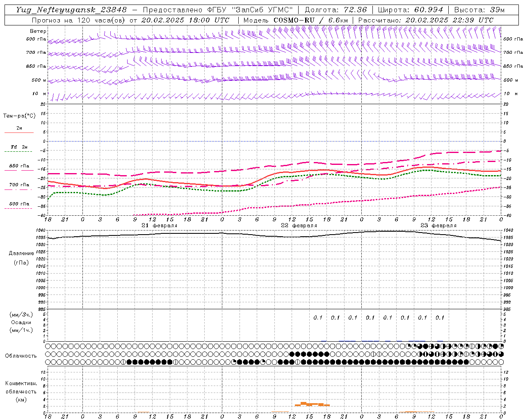Click the Td 2м dew point legend entry
The width and height of the screenshot is (525, 420).
tap(19, 147)
